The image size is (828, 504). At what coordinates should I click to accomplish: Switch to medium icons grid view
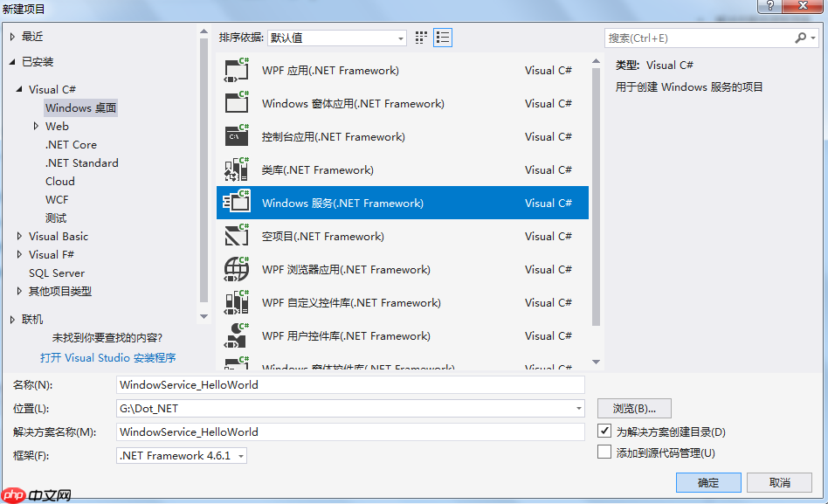421,38
